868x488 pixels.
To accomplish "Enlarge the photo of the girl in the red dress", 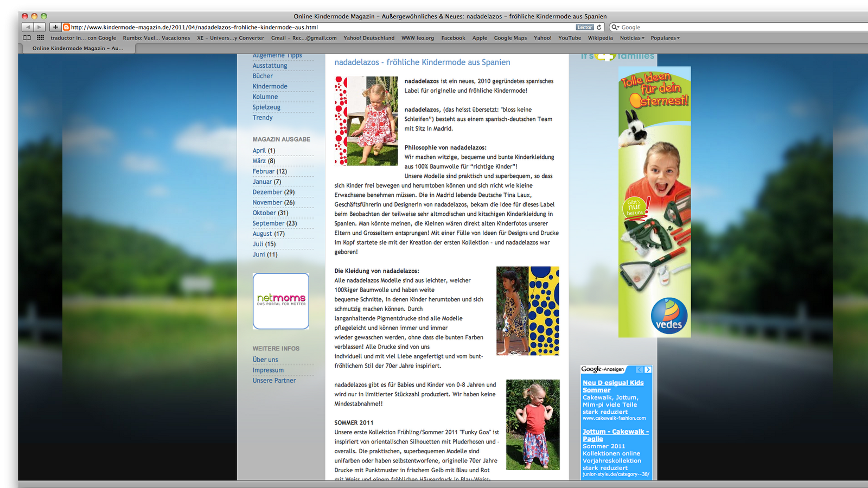I will pos(366,121).
